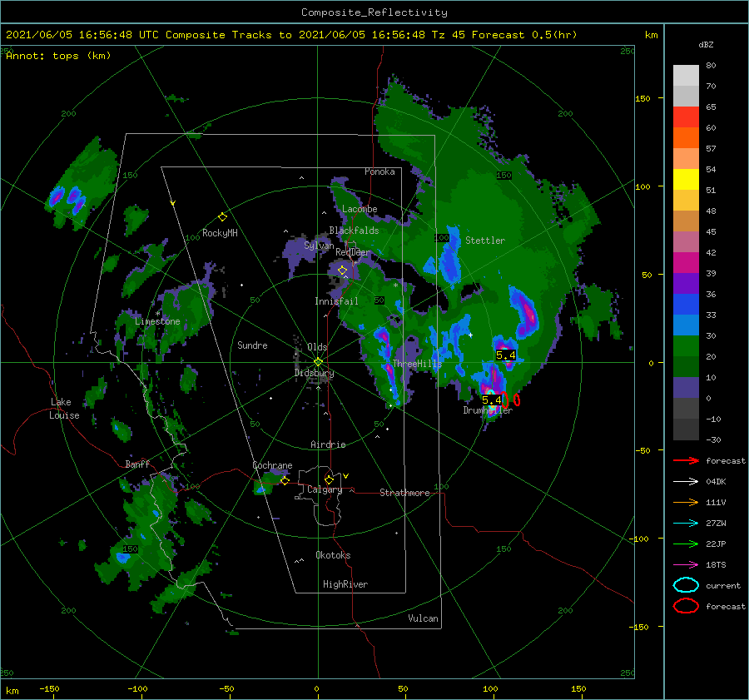Click the red forecast arrow in legend
Screen dimensions: 749x700
pyautogui.click(x=686, y=460)
